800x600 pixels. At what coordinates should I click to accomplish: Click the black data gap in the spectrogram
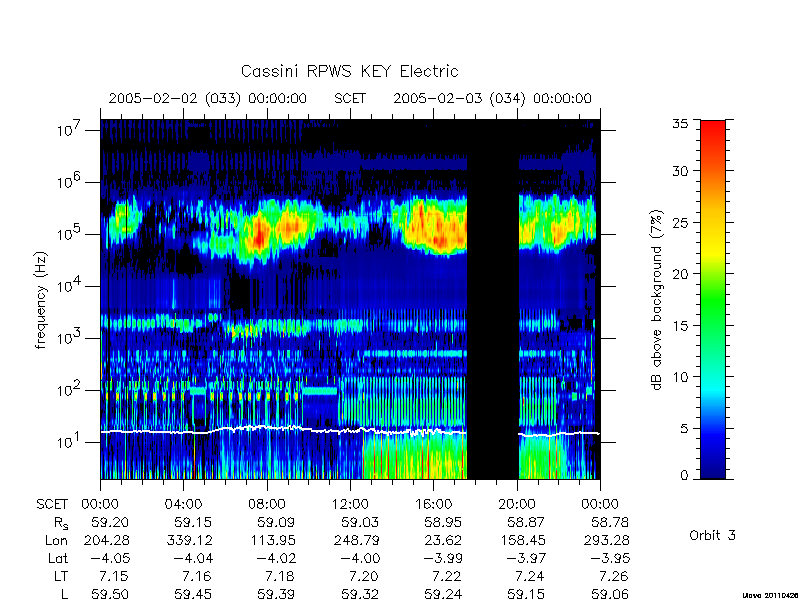[493, 299]
